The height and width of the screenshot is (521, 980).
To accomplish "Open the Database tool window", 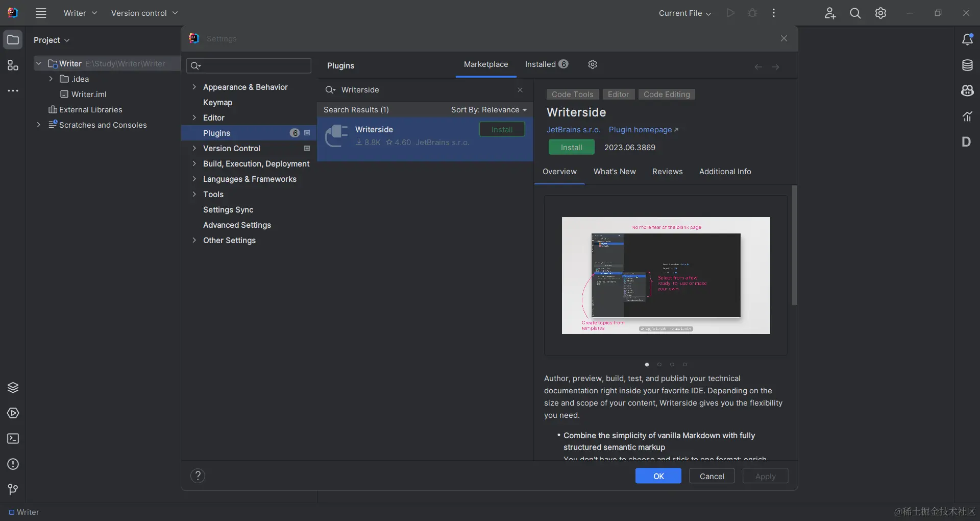I will [967, 65].
